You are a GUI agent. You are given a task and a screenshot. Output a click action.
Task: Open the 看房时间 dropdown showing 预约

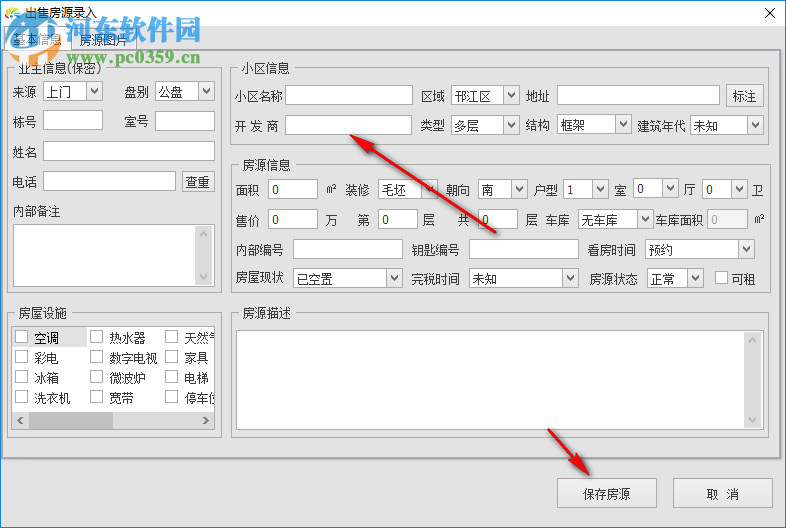699,249
